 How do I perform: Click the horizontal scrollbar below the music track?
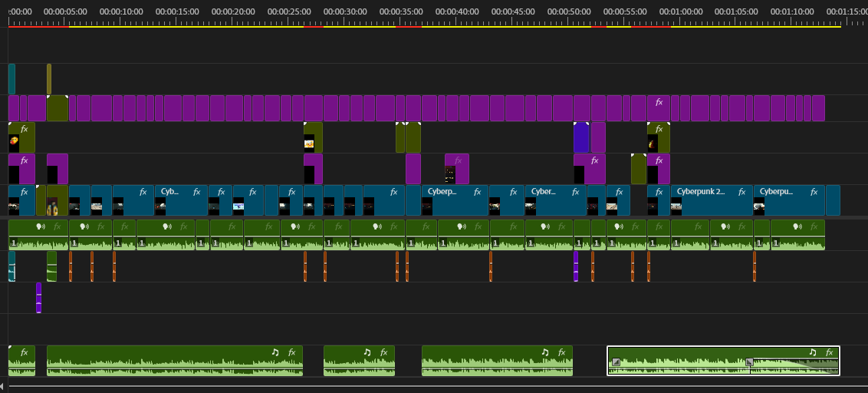click(x=438, y=386)
